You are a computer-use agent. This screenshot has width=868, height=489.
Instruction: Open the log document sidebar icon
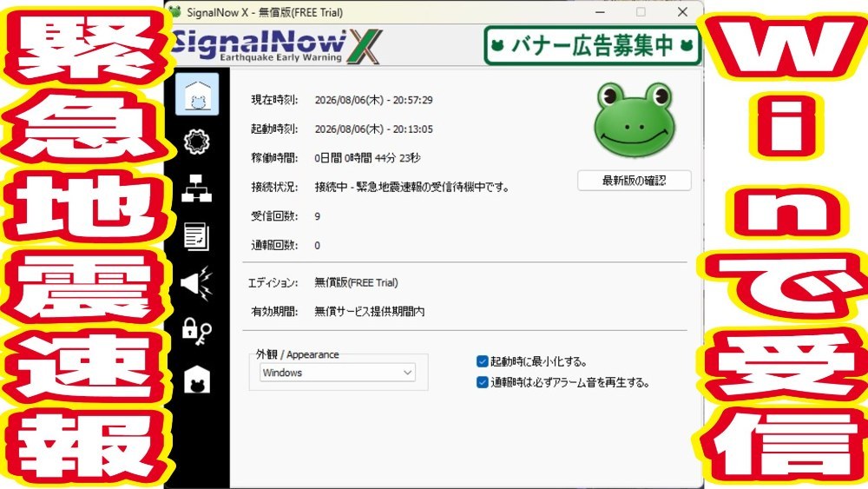click(x=197, y=236)
